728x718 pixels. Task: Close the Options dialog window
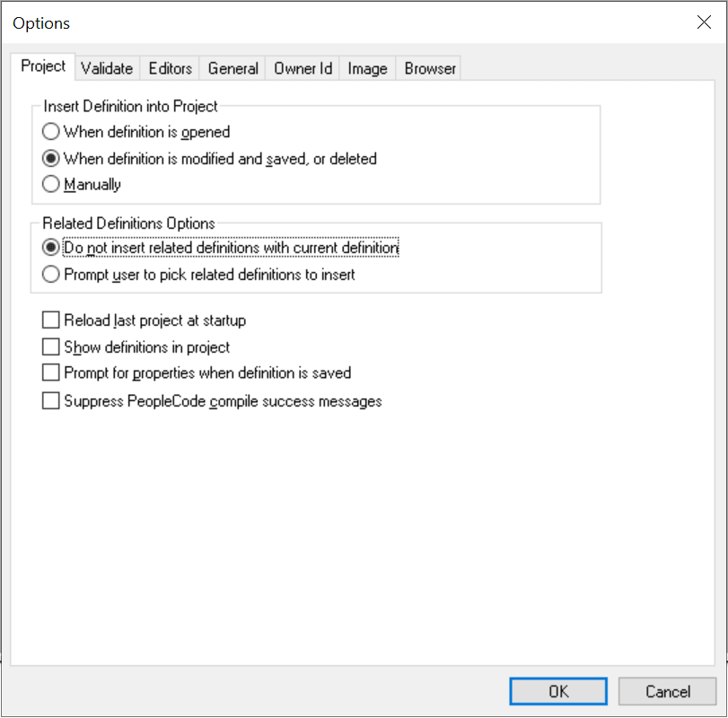coord(704,22)
